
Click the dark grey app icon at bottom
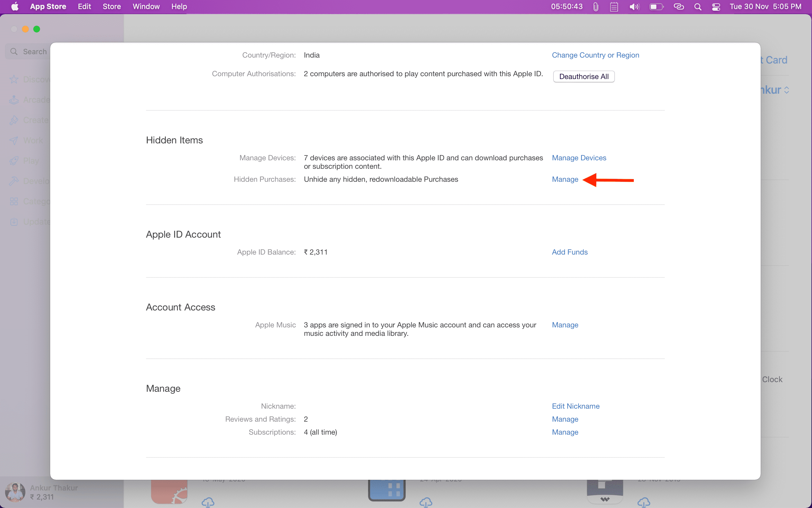pos(605,492)
